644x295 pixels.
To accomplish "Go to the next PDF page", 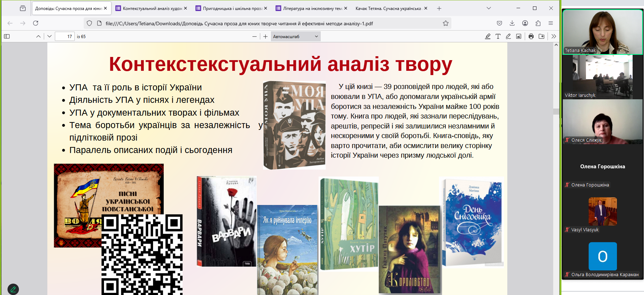I will coord(49,36).
